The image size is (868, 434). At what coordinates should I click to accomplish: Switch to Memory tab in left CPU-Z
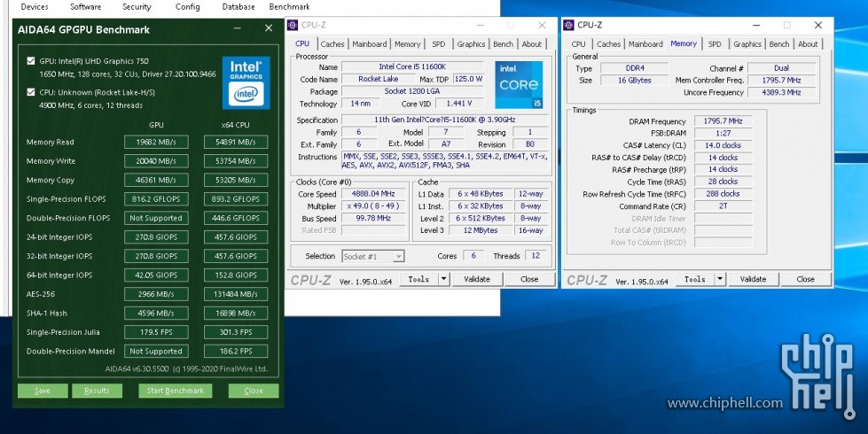[x=408, y=44]
